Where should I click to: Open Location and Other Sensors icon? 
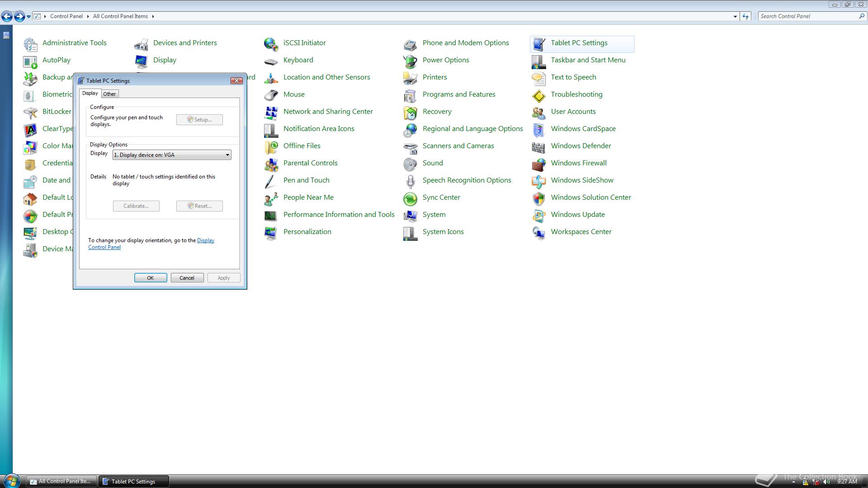coord(271,78)
